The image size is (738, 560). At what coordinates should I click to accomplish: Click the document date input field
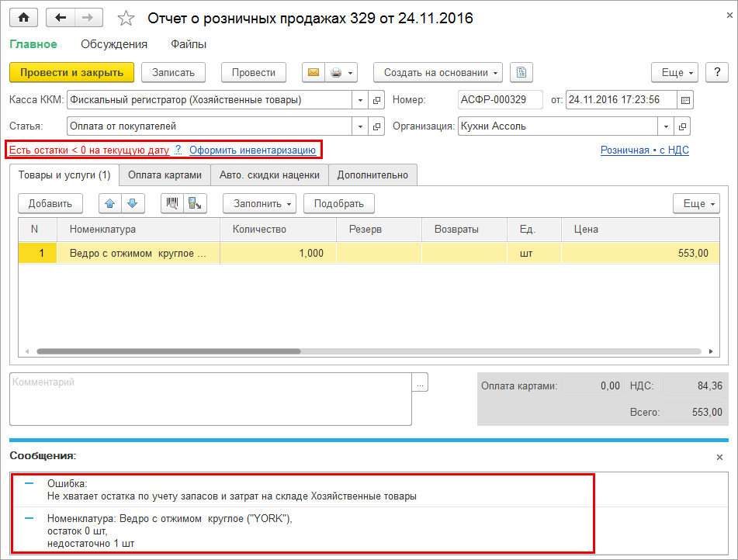621,100
